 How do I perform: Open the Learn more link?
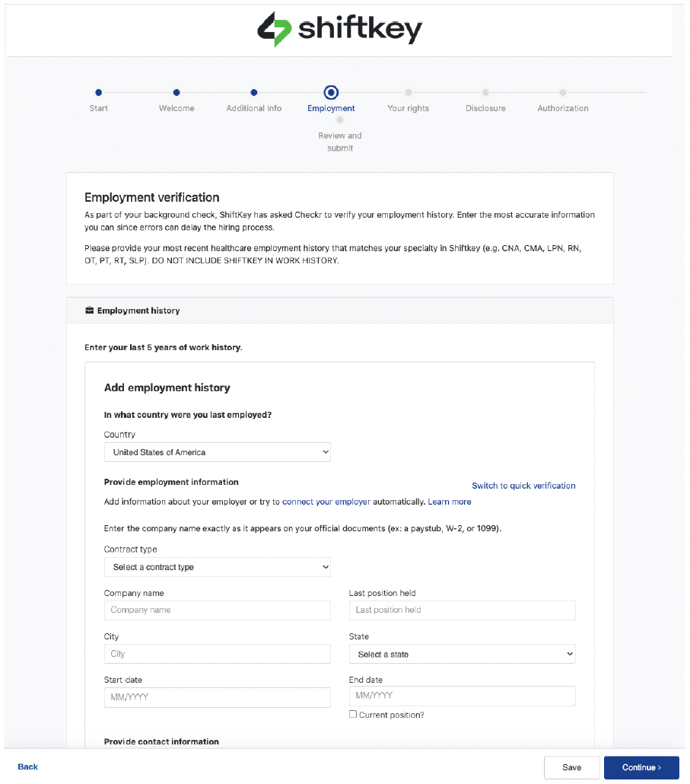(x=449, y=502)
